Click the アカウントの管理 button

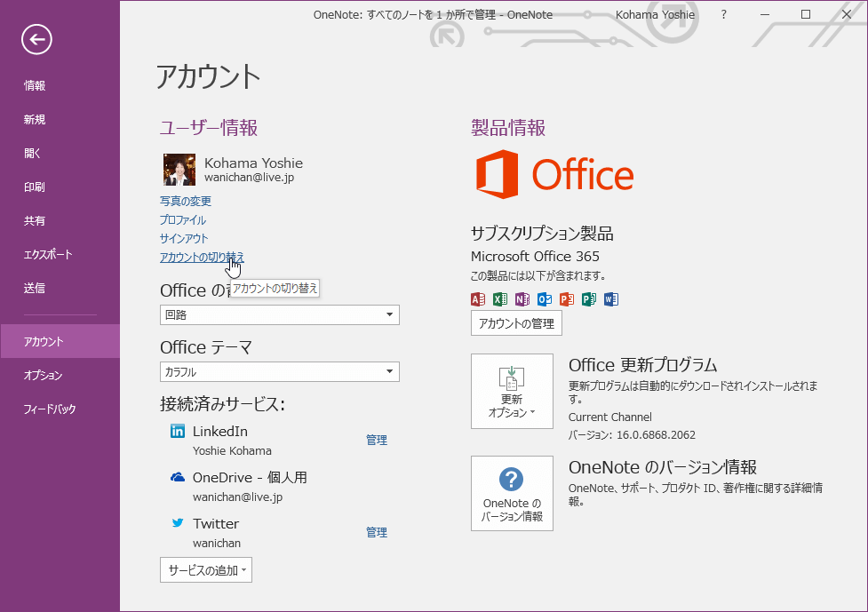[x=516, y=323]
